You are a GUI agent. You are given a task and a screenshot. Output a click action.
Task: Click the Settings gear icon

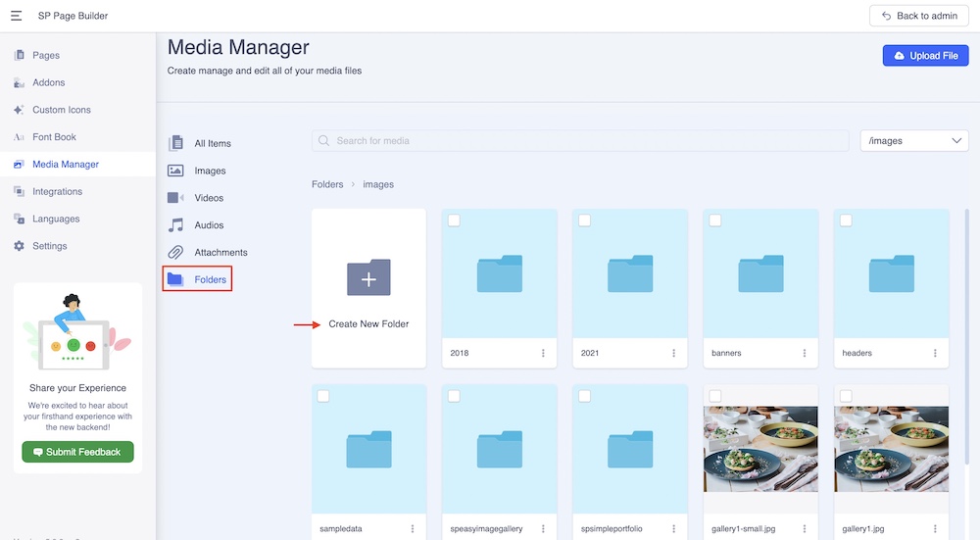pos(20,246)
